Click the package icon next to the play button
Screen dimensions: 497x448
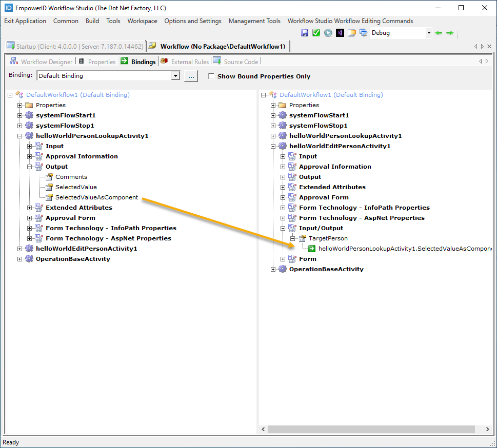pos(352,32)
